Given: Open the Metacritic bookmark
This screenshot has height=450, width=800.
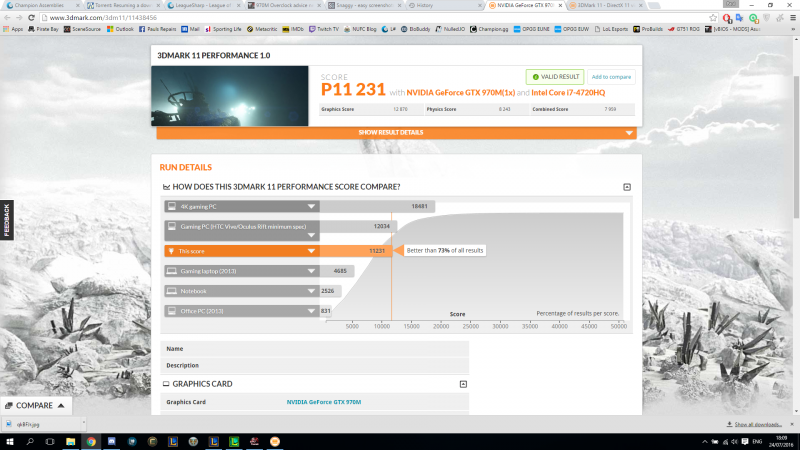Looking at the screenshot, I should pos(262,29).
